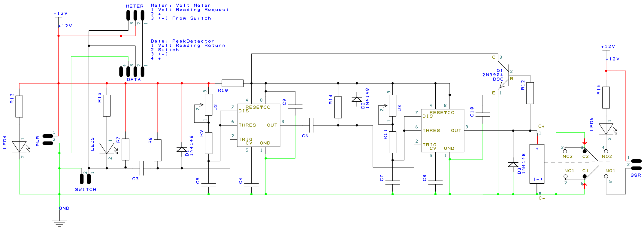Select resistor R13 body
Viewport: 644px width, 229px height.
[x=19, y=106]
